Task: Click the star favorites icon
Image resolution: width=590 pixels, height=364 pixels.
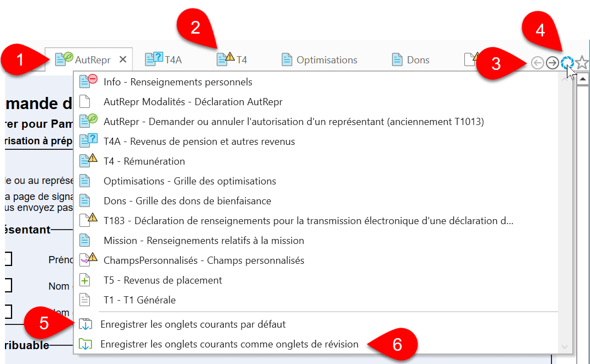Action: (582, 63)
